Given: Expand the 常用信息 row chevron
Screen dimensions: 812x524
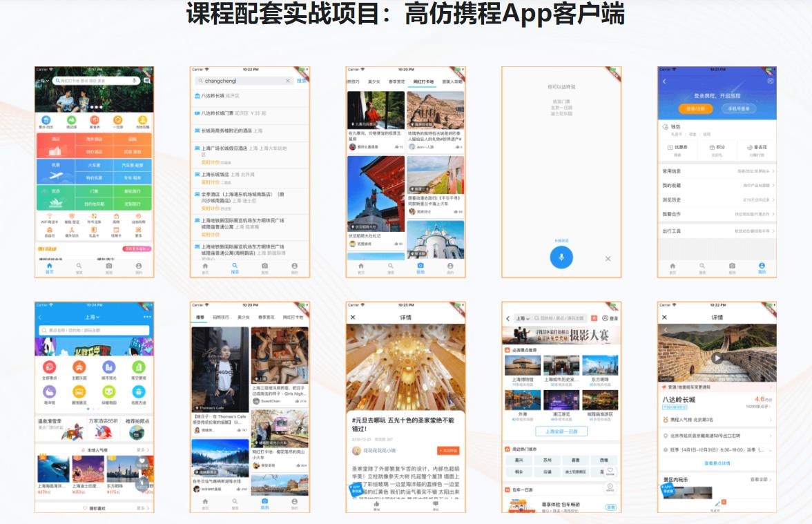Looking at the screenshot, I should coord(773,171).
